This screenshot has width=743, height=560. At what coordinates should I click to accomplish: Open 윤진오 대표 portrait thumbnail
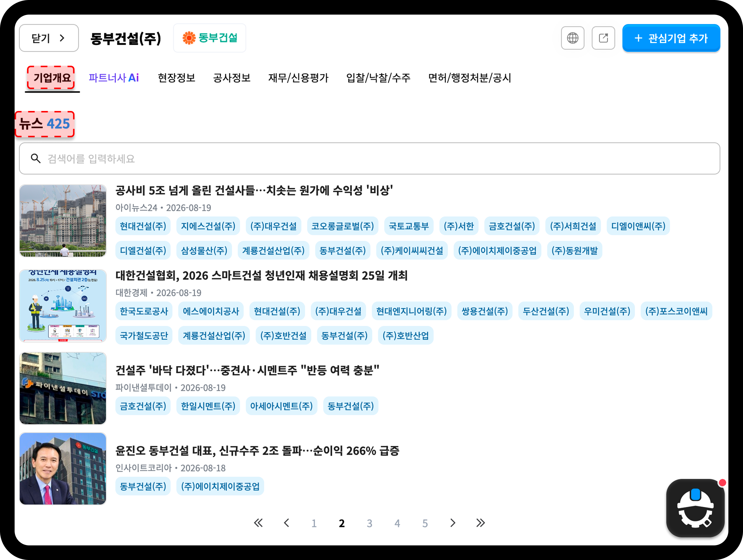point(63,469)
